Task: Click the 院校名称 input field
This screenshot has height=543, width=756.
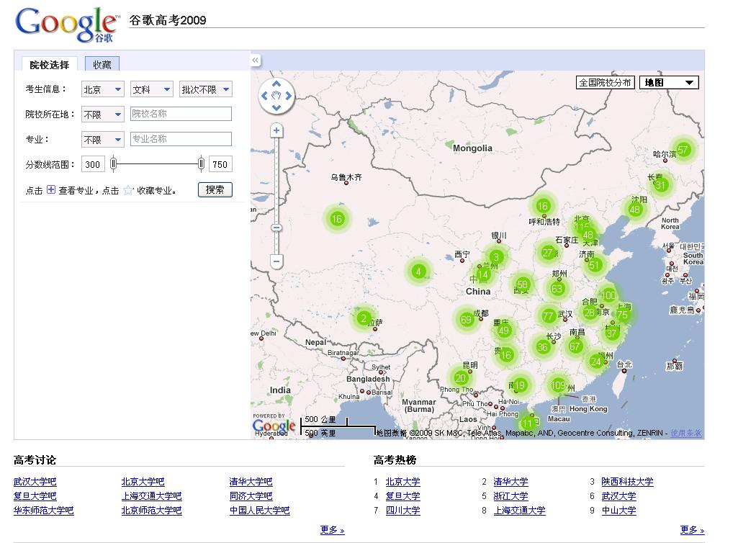Action: (x=181, y=114)
